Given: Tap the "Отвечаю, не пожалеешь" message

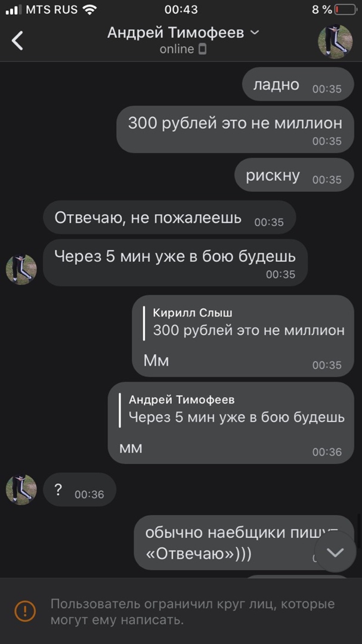Looking at the screenshot, I should [169, 217].
